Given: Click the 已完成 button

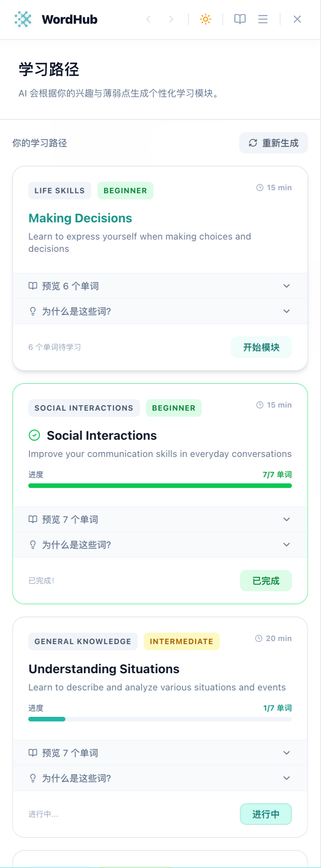Looking at the screenshot, I should (x=266, y=581).
